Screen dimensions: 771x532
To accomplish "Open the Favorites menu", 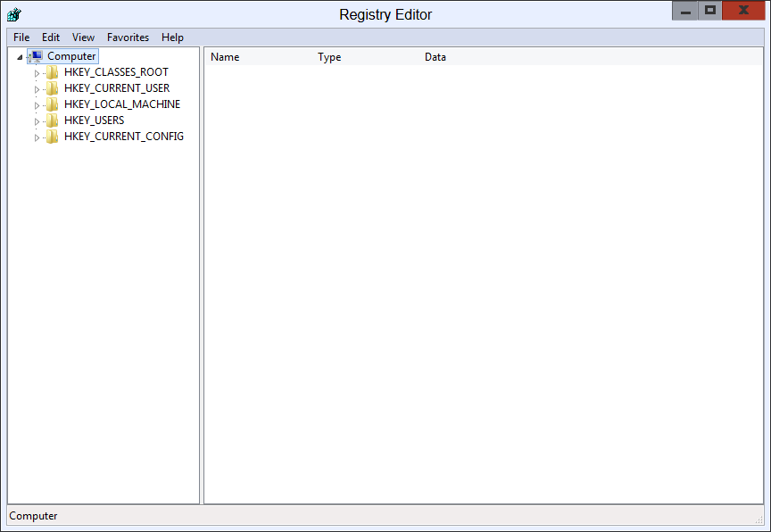I will click(128, 37).
